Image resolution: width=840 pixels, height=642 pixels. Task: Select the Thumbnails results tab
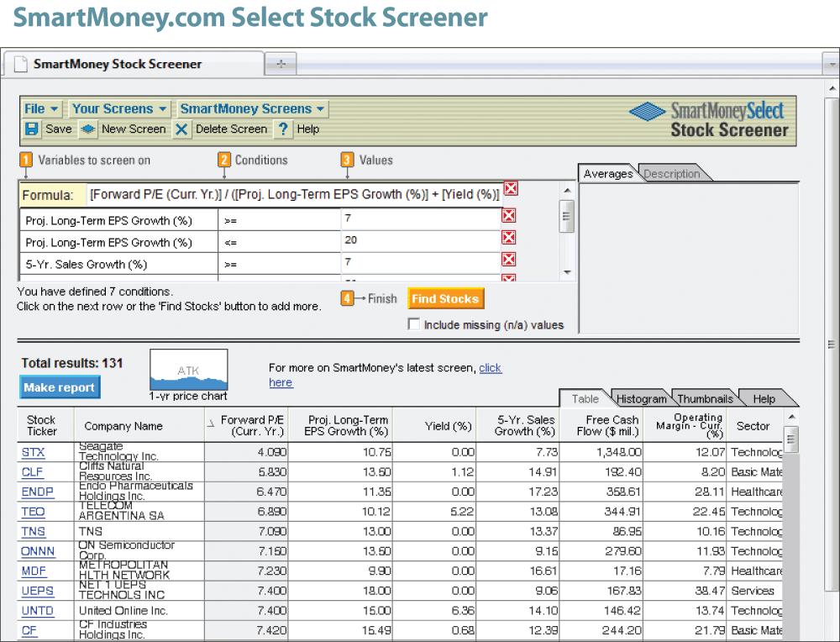click(705, 398)
